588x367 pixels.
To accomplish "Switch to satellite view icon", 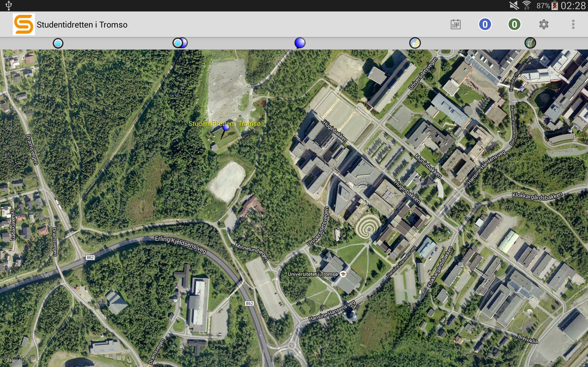I will 530,43.
